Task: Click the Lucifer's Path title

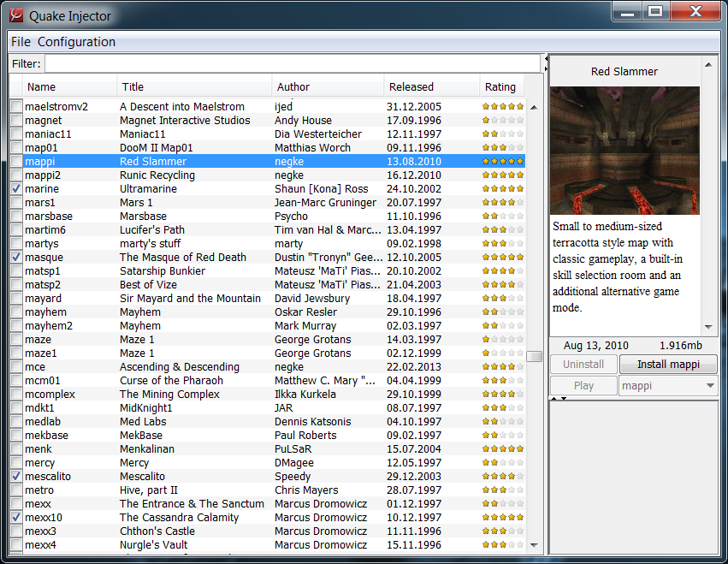Action: pyautogui.click(x=151, y=230)
